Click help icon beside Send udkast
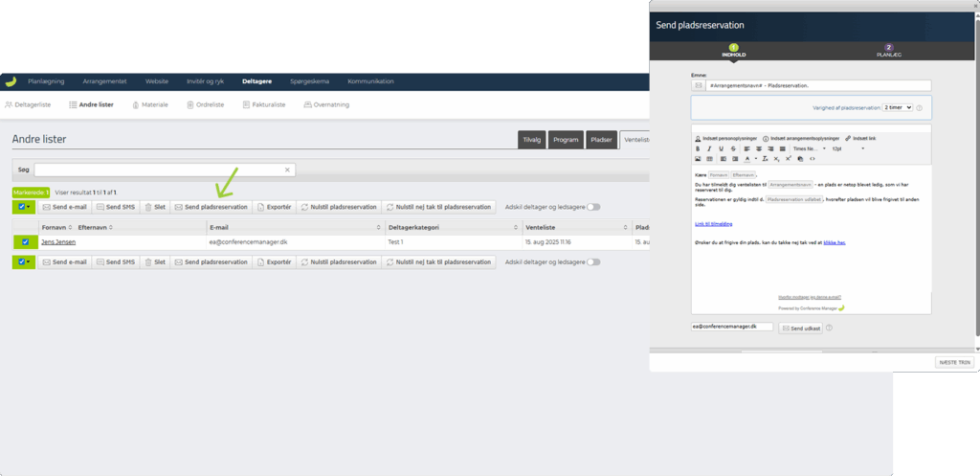 [x=830, y=328]
